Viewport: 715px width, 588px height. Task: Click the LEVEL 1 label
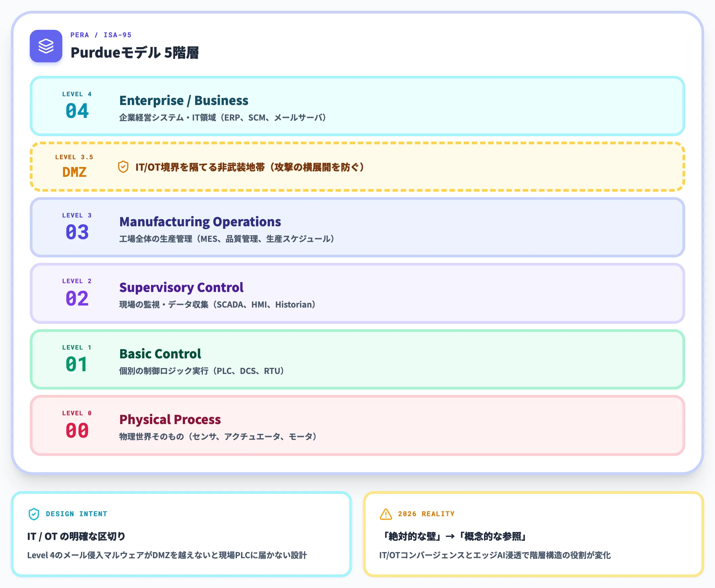[x=77, y=348]
